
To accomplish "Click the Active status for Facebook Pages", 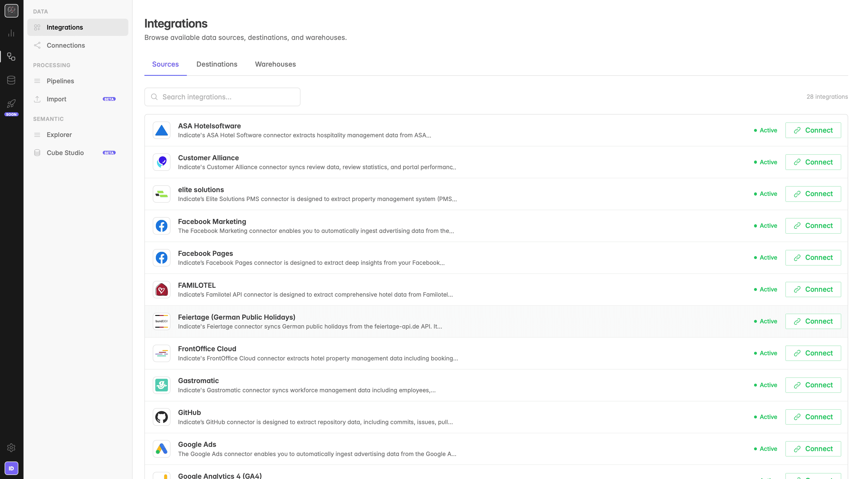I will click(766, 258).
